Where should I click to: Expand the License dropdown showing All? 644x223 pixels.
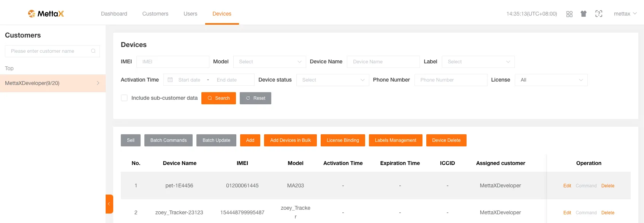tap(551, 80)
